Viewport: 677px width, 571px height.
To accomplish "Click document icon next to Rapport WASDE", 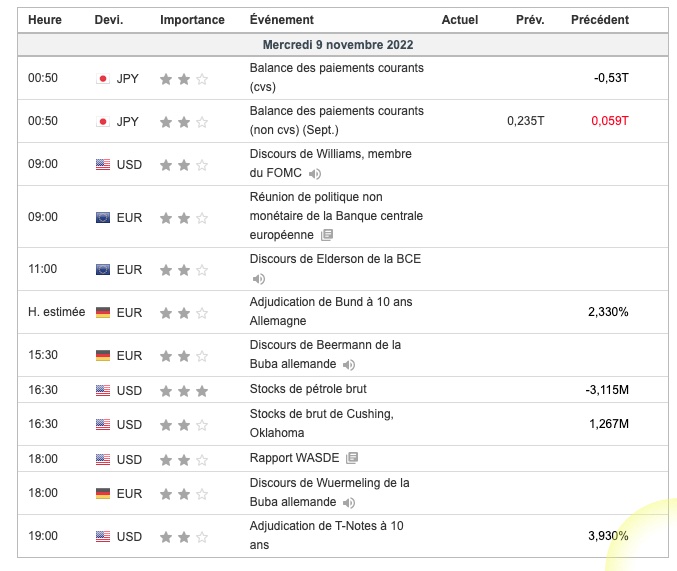I will click(352, 459).
